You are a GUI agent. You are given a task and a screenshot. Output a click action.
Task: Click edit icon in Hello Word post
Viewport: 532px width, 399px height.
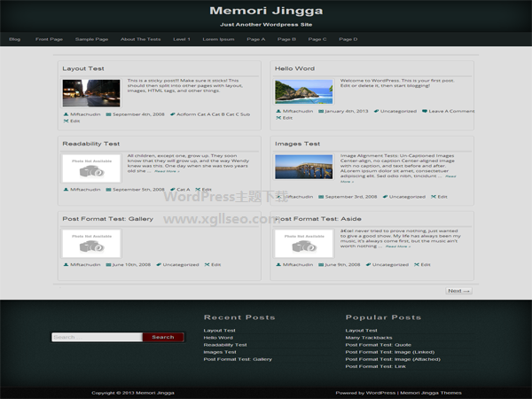[278, 118]
